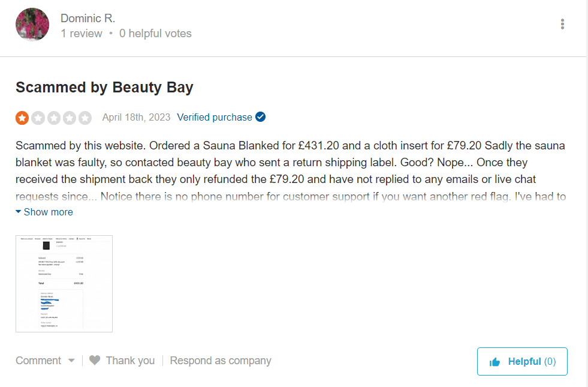Open Dominic R. reviewer name link
The image size is (588, 387).
pos(88,18)
